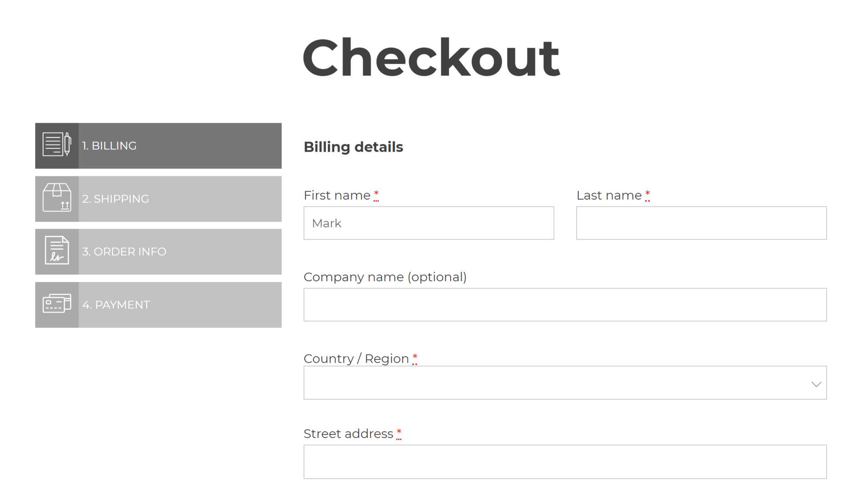Jump to the 4. PAYMENT step

180,304
